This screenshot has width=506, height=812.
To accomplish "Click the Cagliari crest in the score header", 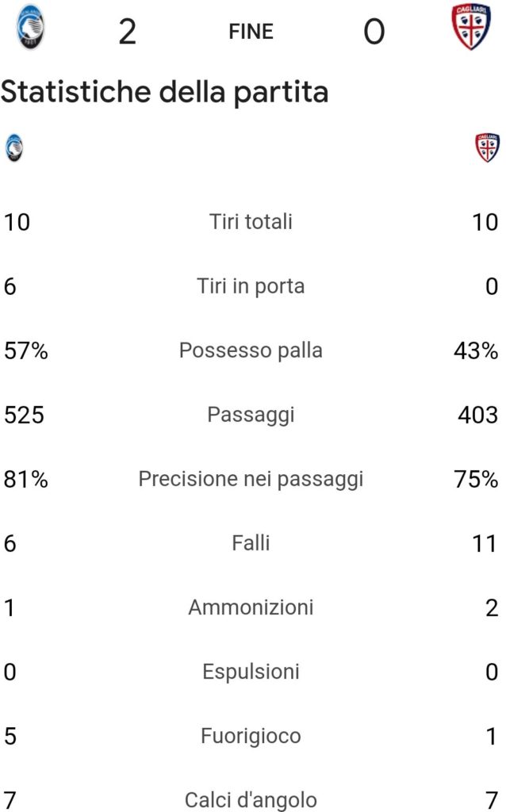I will 471,28.
